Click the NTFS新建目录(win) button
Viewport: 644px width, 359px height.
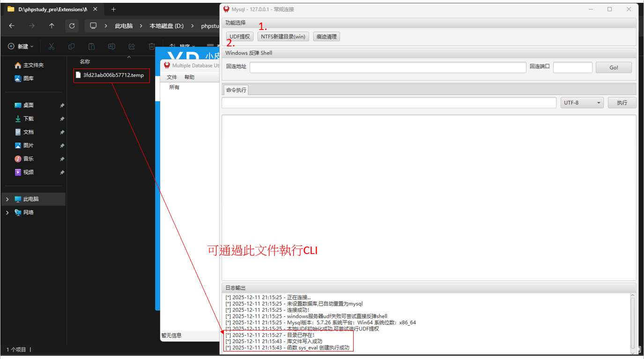click(283, 37)
